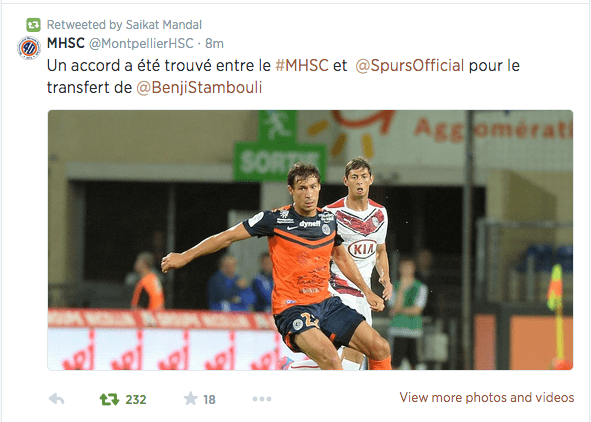Click View more photos and videos
591x422 pixels.
click(487, 398)
